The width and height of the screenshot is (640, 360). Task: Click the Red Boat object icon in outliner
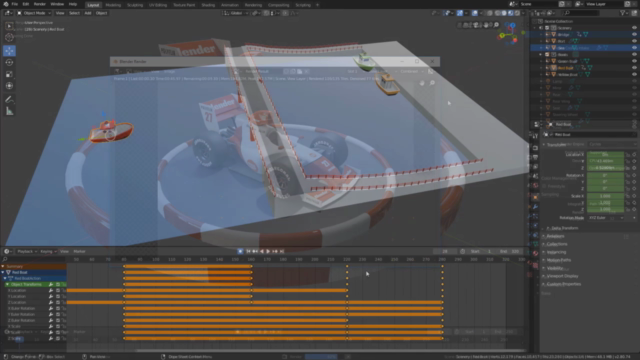click(x=553, y=68)
